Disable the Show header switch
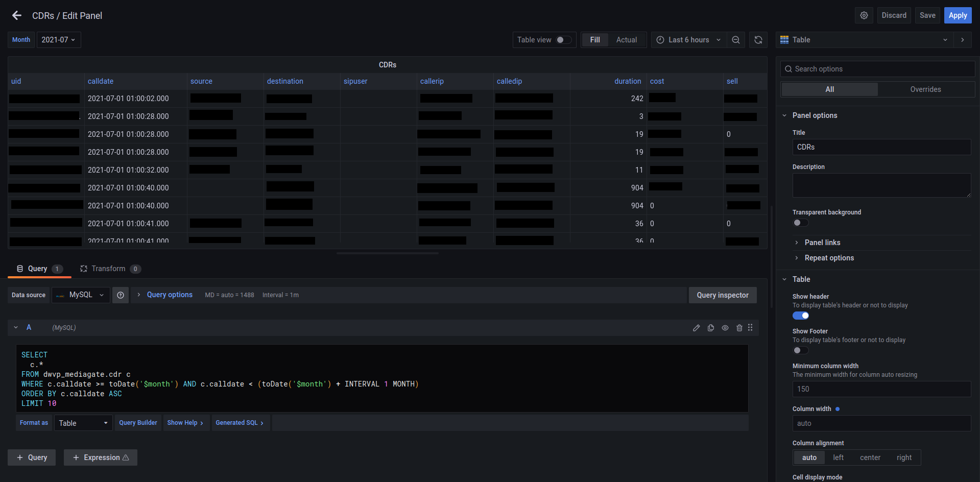 click(800, 316)
